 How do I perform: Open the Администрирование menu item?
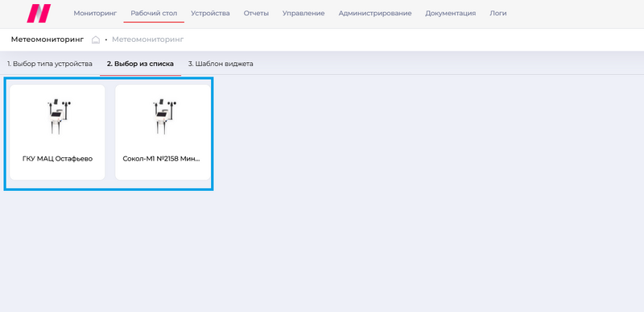point(375,13)
